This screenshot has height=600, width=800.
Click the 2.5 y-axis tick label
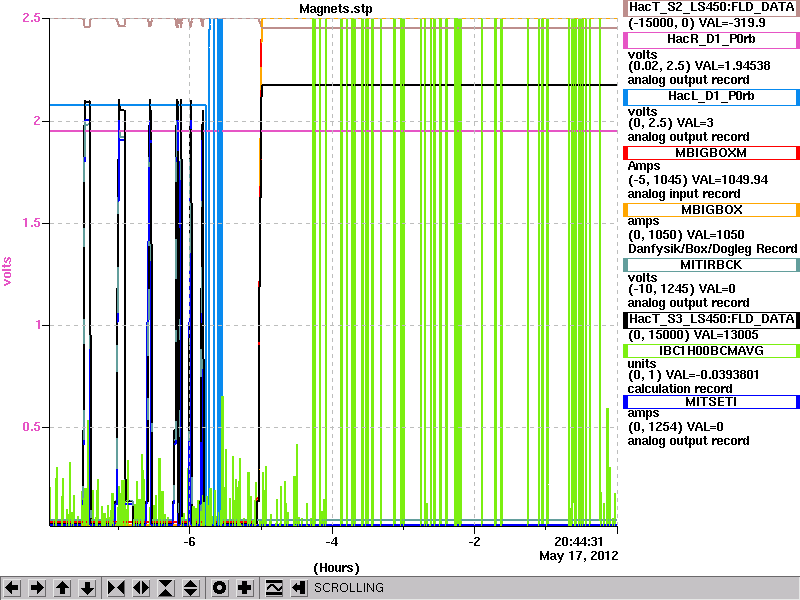31,18
